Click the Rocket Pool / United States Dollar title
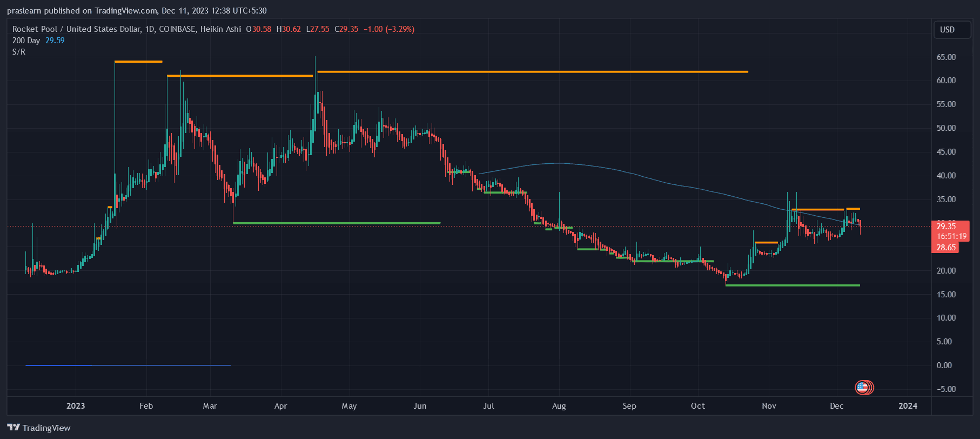 (x=76, y=29)
